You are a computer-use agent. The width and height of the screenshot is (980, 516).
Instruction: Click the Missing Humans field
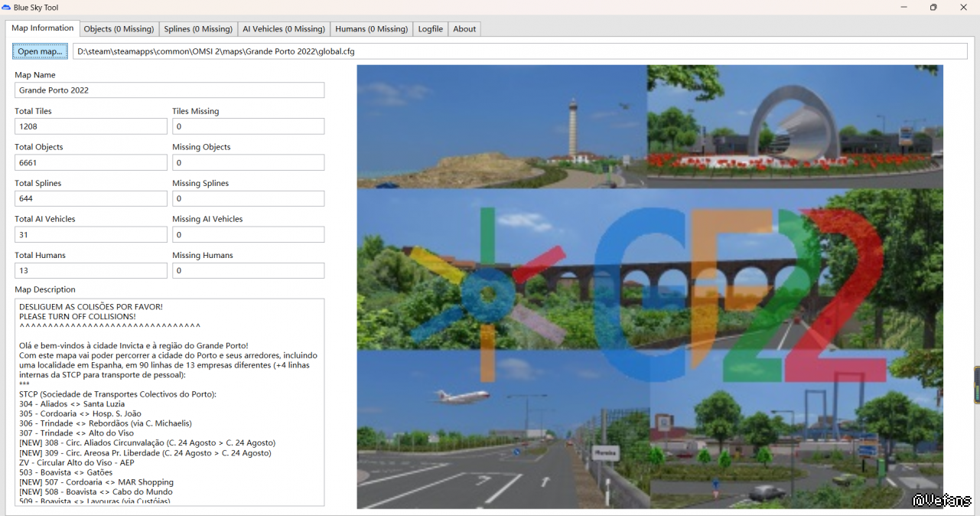tap(248, 270)
